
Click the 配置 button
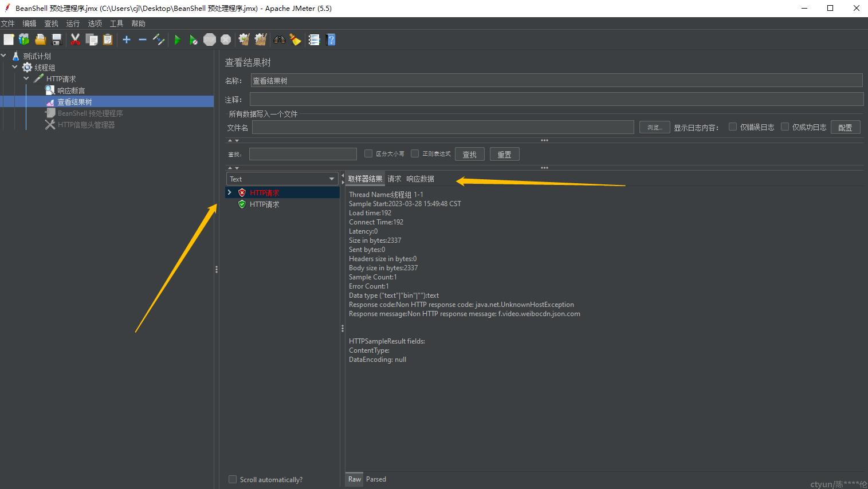click(x=845, y=127)
